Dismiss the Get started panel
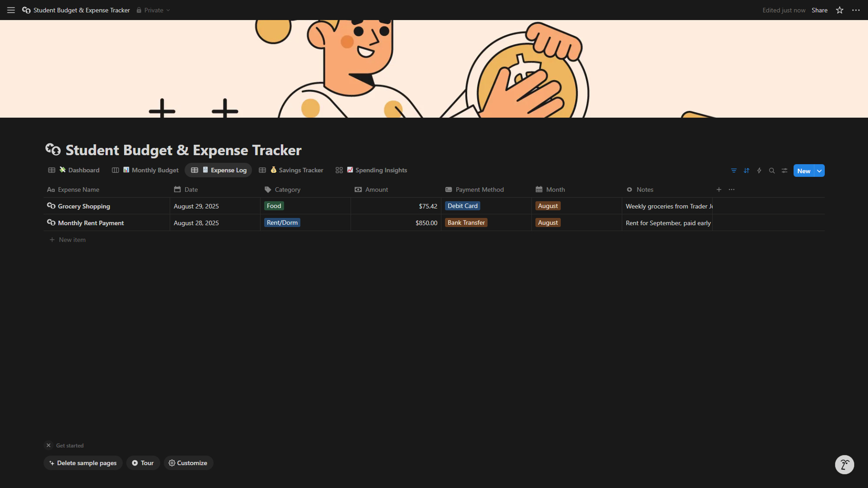The image size is (868, 488). tap(48, 445)
